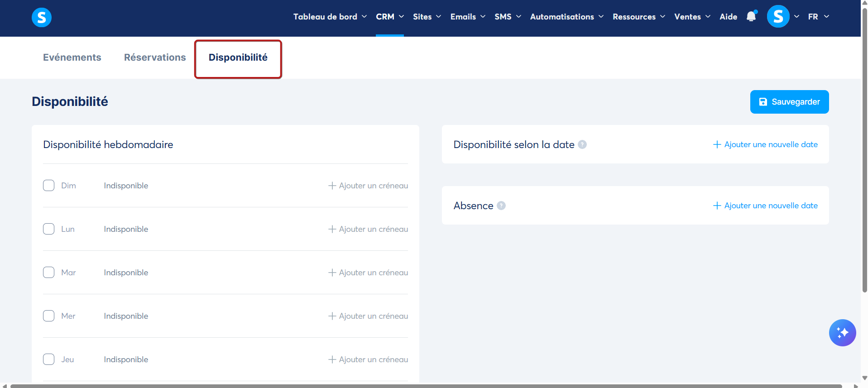Select the Disponibilité tab
The height and width of the screenshot is (388, 868).
pos(238,57)
